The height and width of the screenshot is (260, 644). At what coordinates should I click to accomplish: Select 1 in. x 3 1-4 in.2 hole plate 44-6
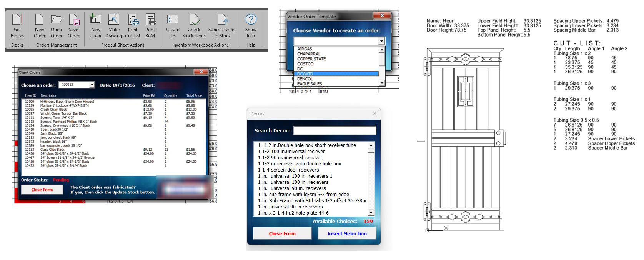pos(311,213)
